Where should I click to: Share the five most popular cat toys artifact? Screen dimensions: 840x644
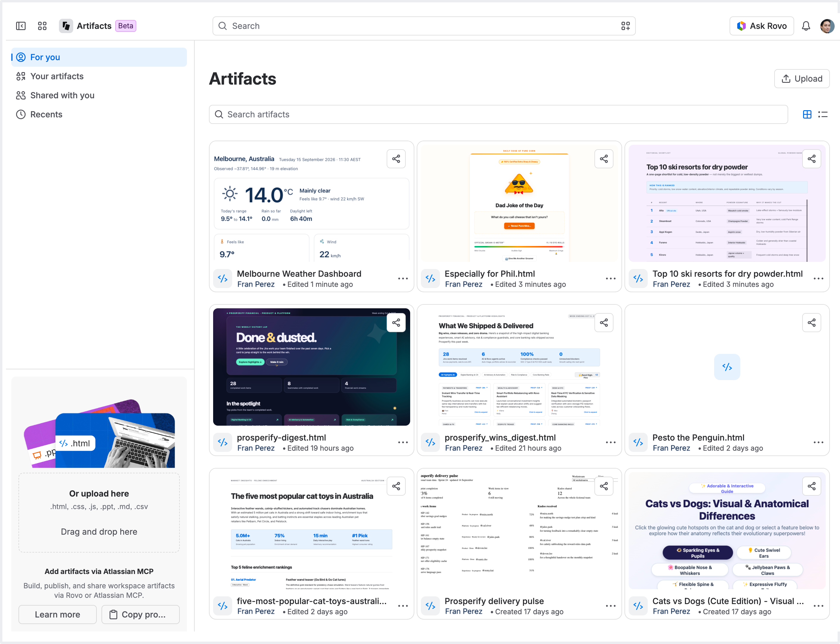(396, 486)
